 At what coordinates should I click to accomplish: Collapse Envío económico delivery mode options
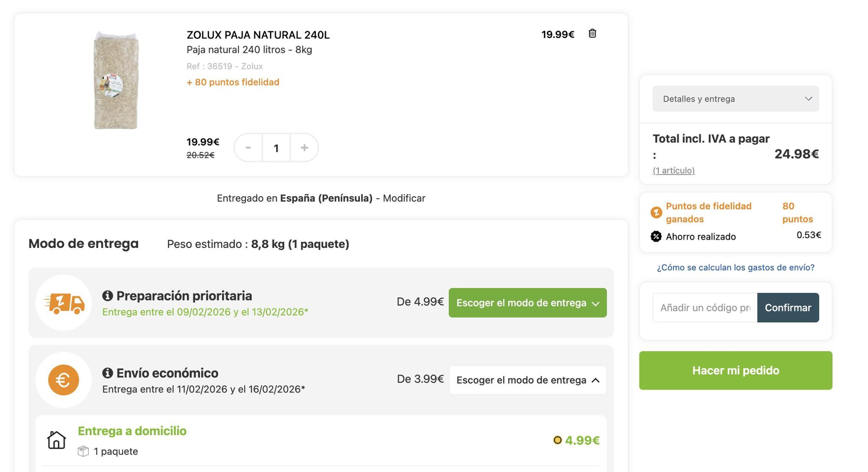(527, 380)
